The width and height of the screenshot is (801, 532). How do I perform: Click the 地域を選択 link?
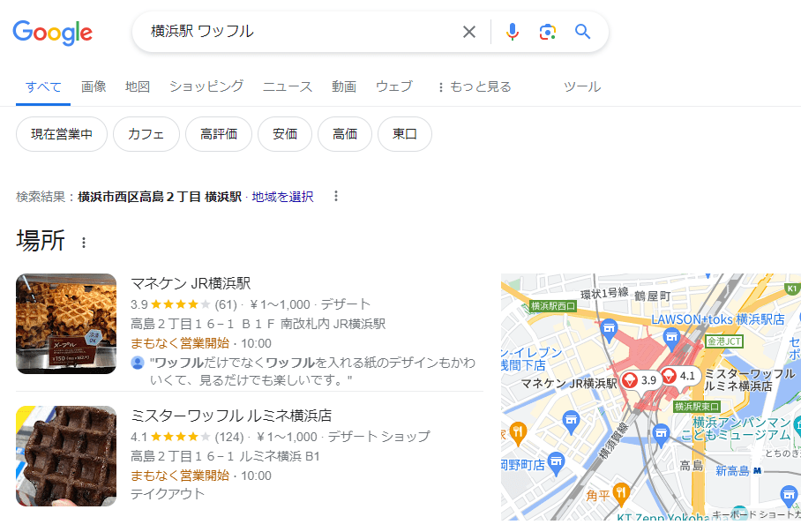pos(282,197)
